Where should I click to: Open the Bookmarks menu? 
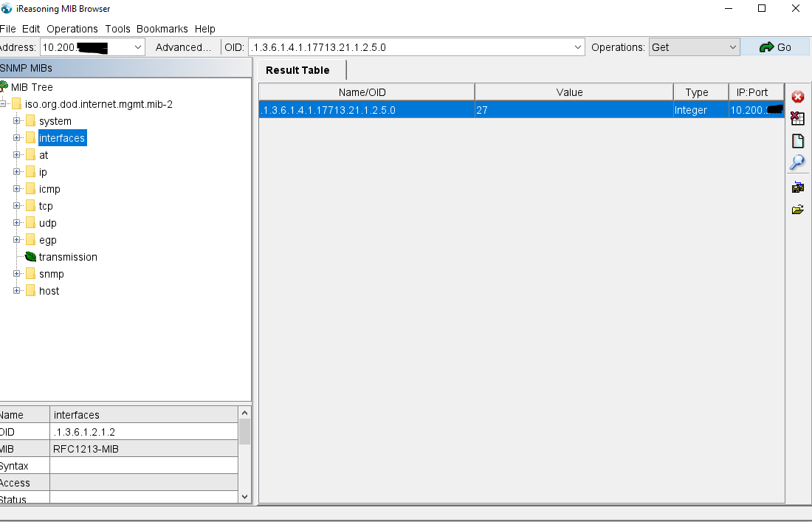(x=162, y=29)
